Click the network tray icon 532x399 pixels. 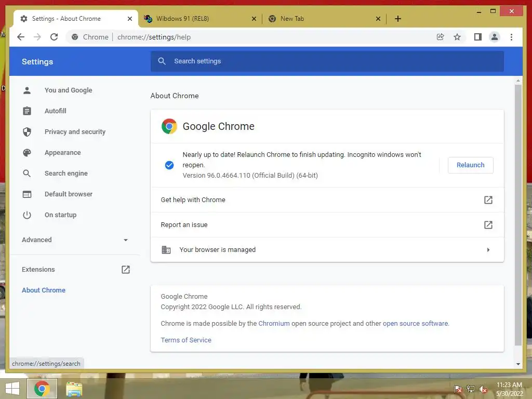pos(470,389)
